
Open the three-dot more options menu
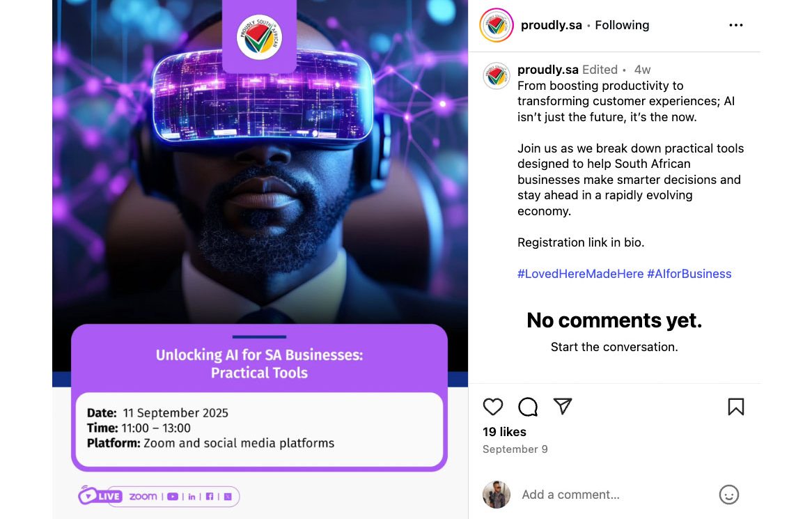pyautogui.click(x=735, y=25)
